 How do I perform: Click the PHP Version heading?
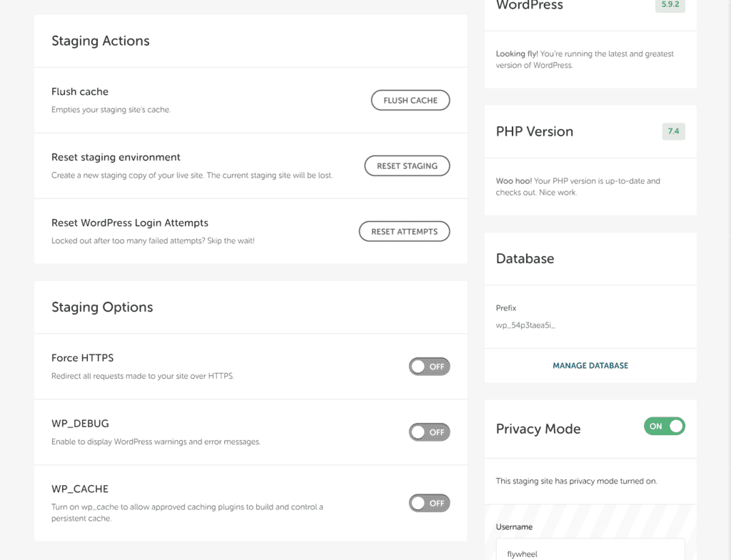534,132
